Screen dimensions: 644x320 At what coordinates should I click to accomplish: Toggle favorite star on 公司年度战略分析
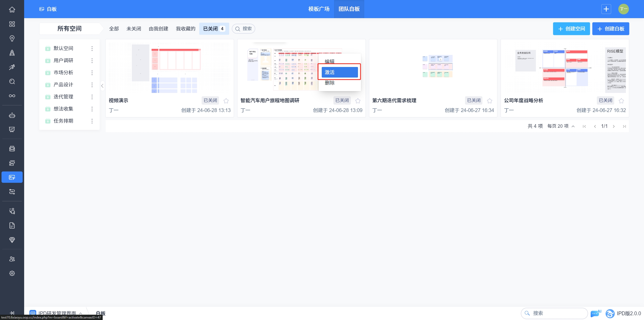point(621,101)
